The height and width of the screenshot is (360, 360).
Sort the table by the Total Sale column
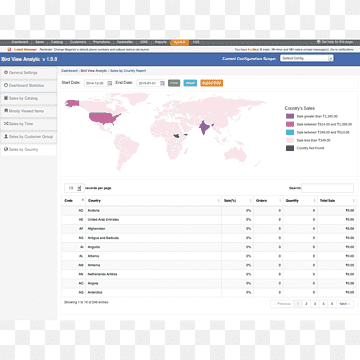point(337,201)
